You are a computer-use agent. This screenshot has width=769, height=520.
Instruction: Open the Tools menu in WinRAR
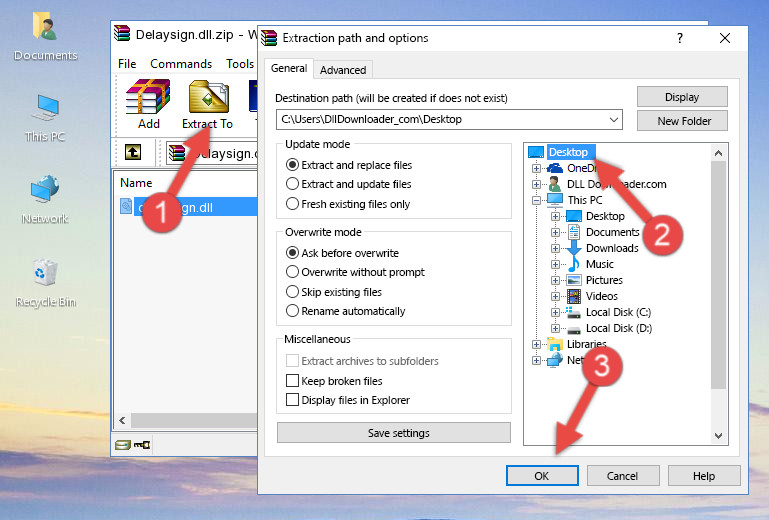click(x=240, y=64)
